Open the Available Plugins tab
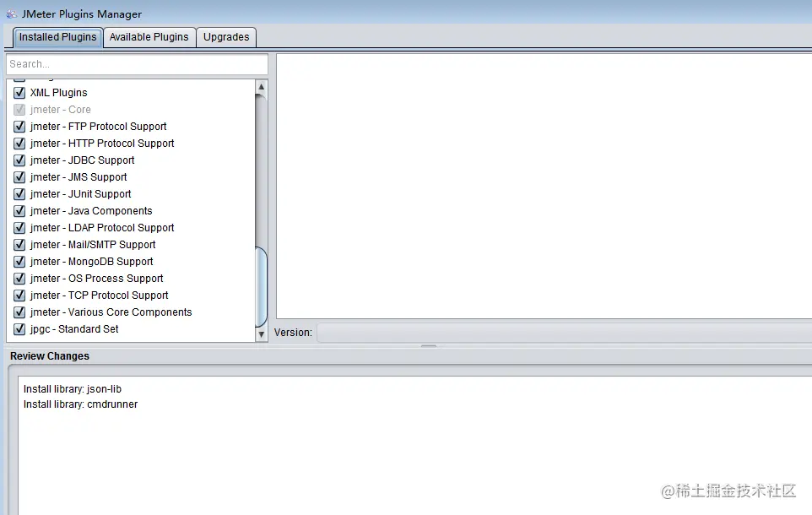Image resolution: width=812 pixels, height=515 pixels. pos(149,37)
